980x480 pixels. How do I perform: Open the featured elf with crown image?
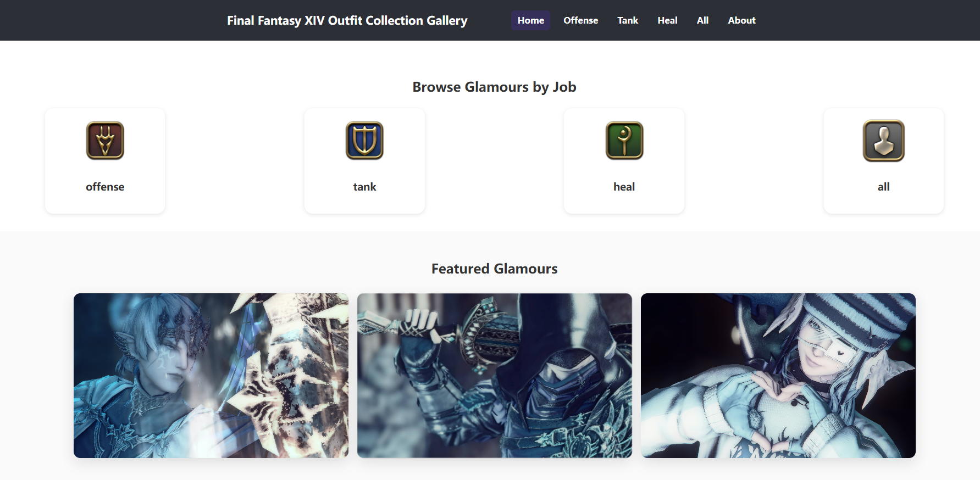211,376
